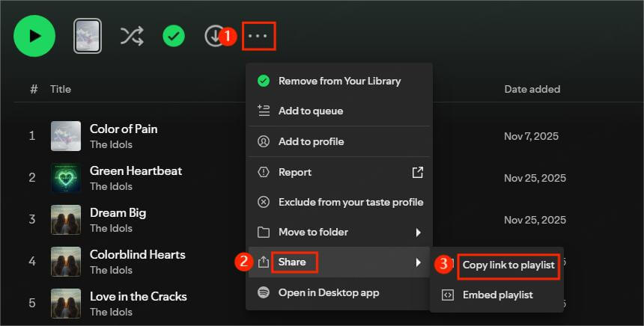Click the Colorblind Hearts track title

point(138,254)
